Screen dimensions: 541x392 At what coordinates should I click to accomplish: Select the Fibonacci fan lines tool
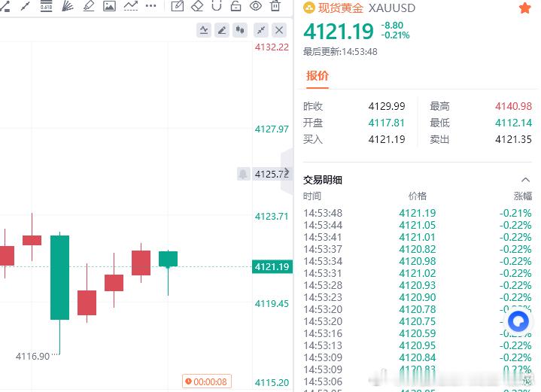(67, 5)
